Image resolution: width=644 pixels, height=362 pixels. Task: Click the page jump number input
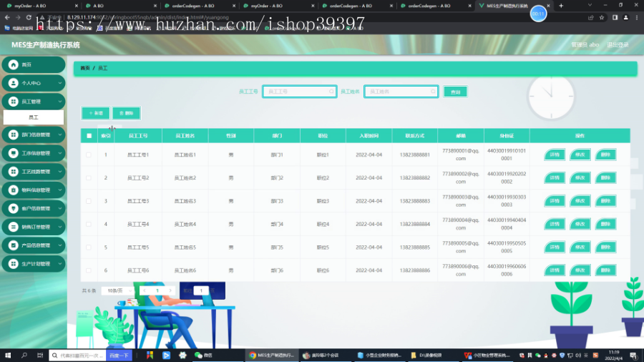201,290
